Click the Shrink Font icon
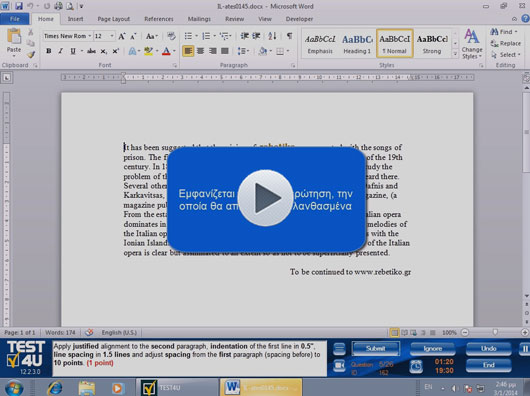Viewport: 530px width, 396px height. 133,36
